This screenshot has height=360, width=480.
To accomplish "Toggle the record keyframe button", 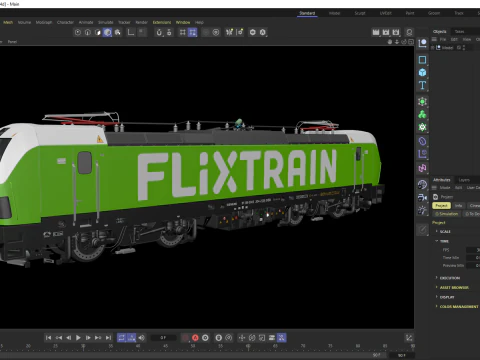I will pyautogui.click(x=185, y=338).
